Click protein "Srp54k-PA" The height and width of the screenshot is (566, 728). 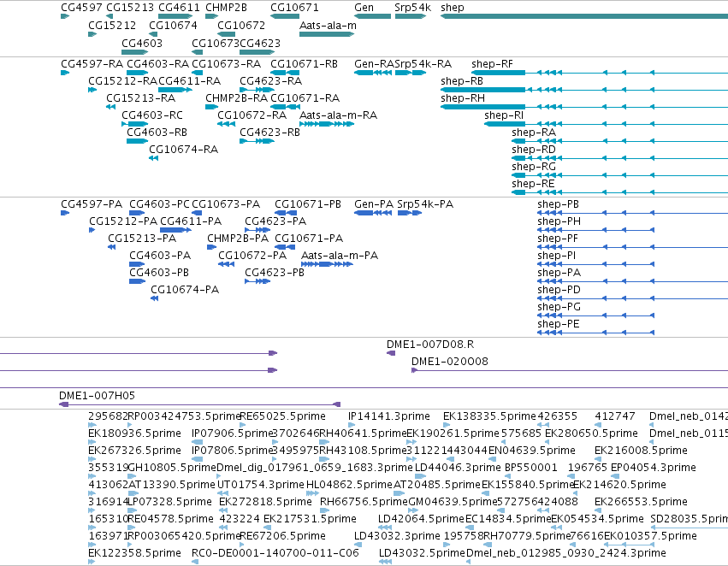(x=425, y=204)
